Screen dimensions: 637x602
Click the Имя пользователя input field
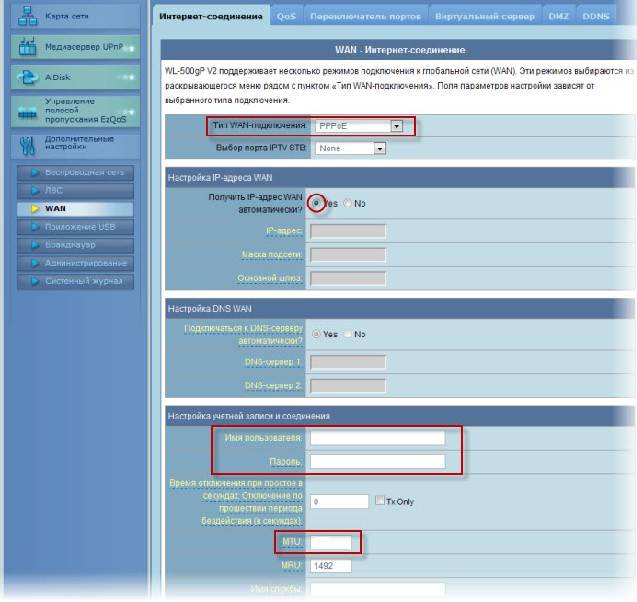pyautogui.click(x=377, y=437)
